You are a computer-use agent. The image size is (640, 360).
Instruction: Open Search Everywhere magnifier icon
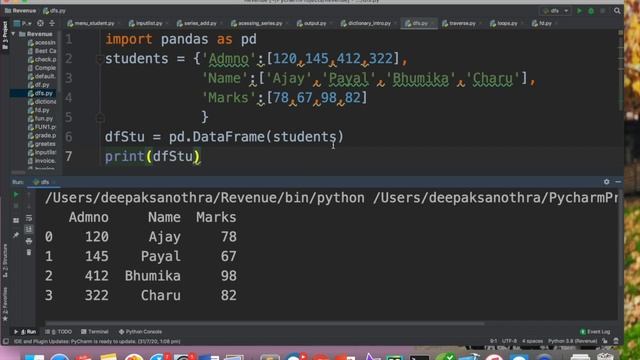[x=617, y=11]
